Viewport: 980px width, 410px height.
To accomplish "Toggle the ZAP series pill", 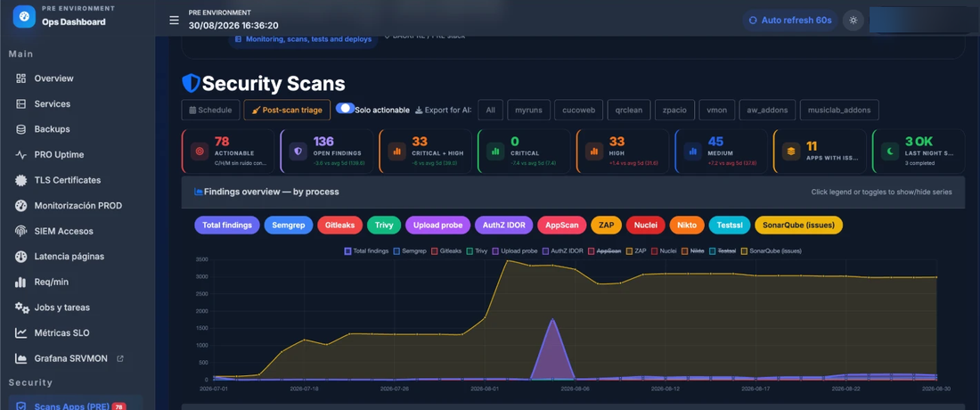I will coord(606,225).
